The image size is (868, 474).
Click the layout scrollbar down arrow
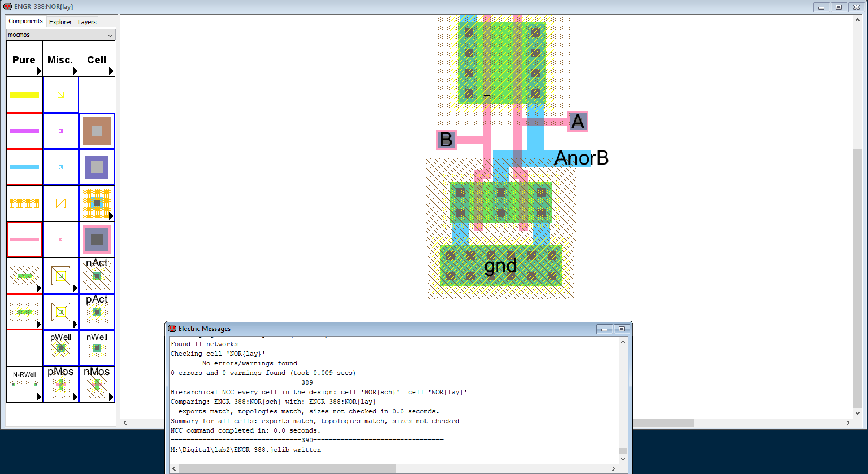pyautogui.click(x=858, y=413)
